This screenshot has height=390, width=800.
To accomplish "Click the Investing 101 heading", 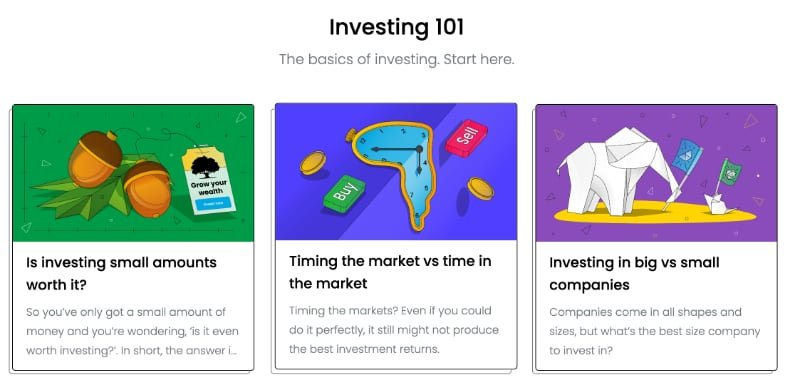I will pos(396,27).
